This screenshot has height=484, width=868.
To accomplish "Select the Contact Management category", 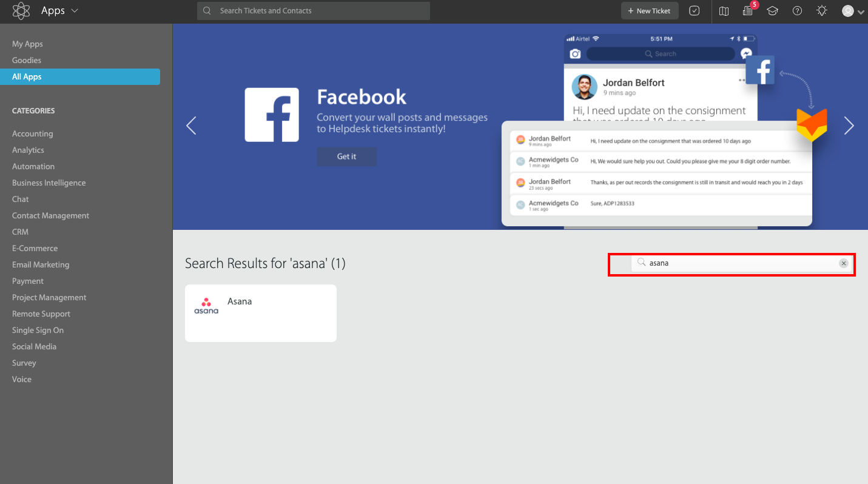I will [x=50, y=215].
